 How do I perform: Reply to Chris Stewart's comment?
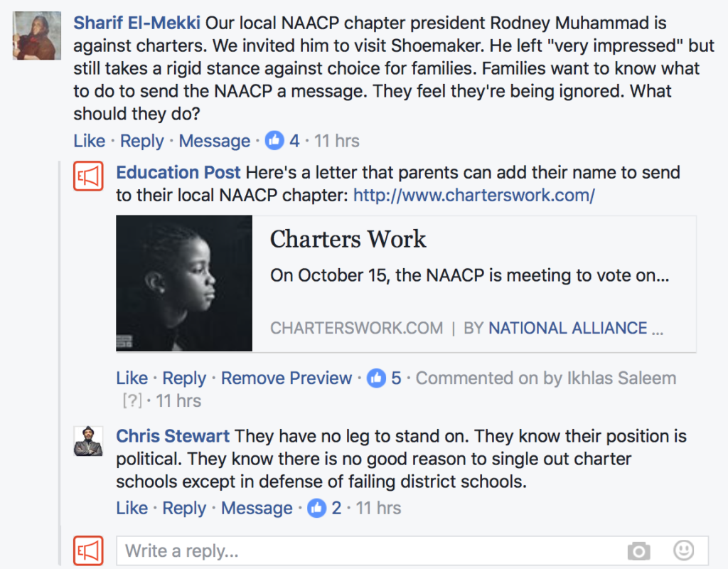coord(184,509)
